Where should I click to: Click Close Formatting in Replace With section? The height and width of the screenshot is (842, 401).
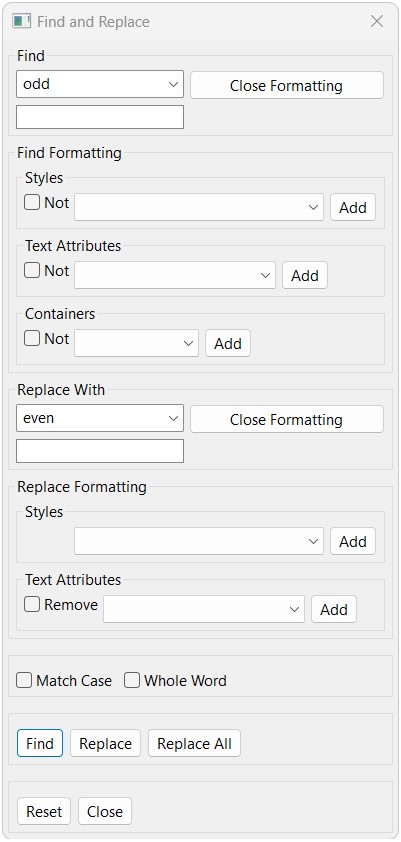[287, 419]
